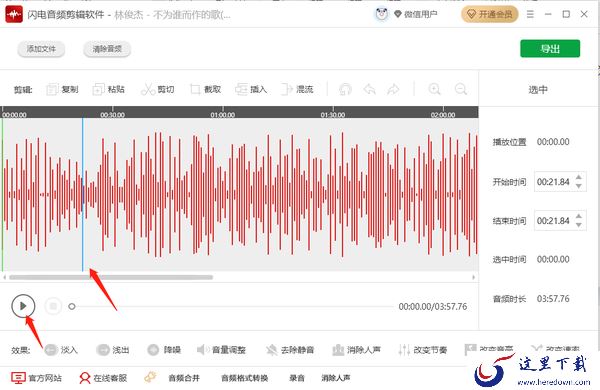The image size is (600, 390).
Task: Click the Mix (混流) tool
Action: [x=297, y=90]
